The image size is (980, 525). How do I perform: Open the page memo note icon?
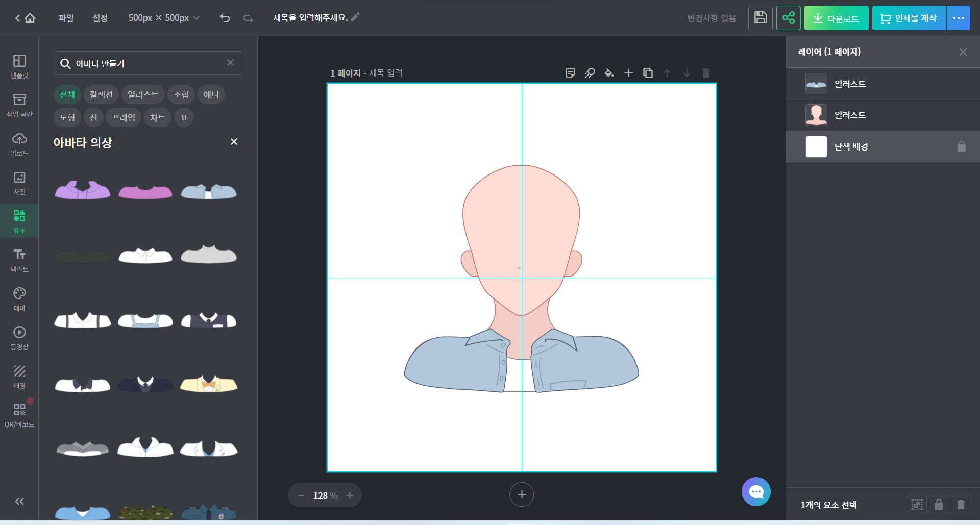tap(571, 73)
